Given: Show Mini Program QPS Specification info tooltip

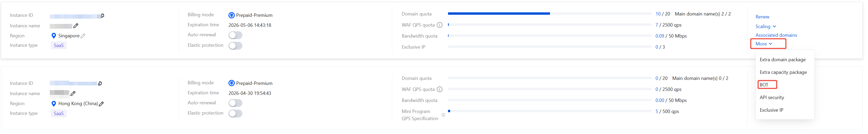Looking at the screenshot, I should 443,115.
